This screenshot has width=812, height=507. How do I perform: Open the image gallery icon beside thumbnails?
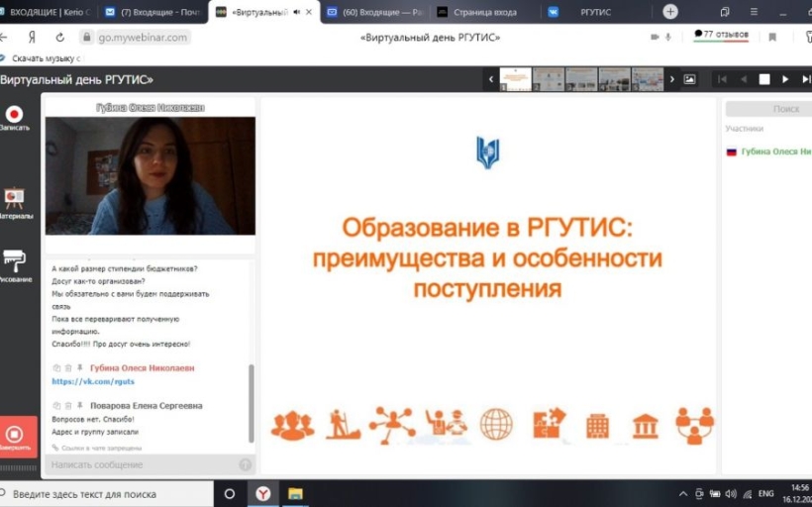click(x=690, y=79)
